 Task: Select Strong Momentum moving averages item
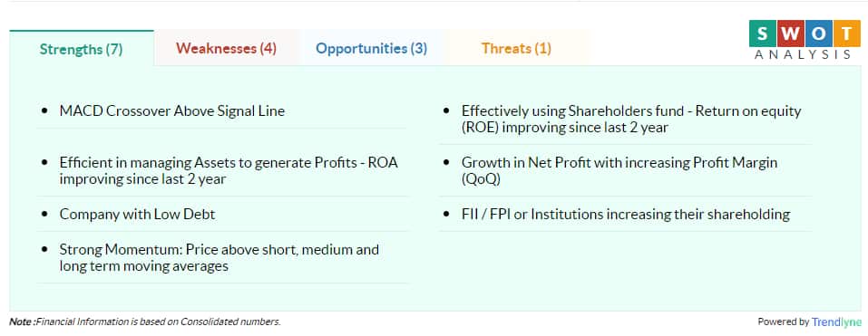pyautogui.click(x=219, y=257)
